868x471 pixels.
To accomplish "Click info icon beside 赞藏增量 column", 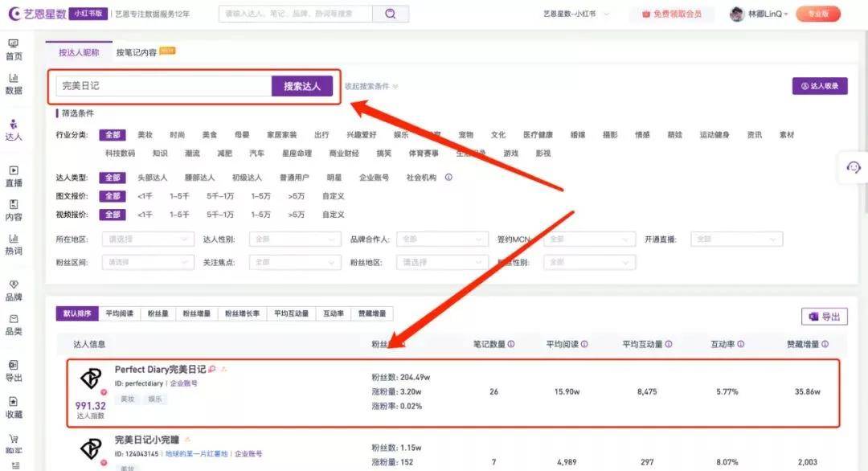I will tap(825, 344).
